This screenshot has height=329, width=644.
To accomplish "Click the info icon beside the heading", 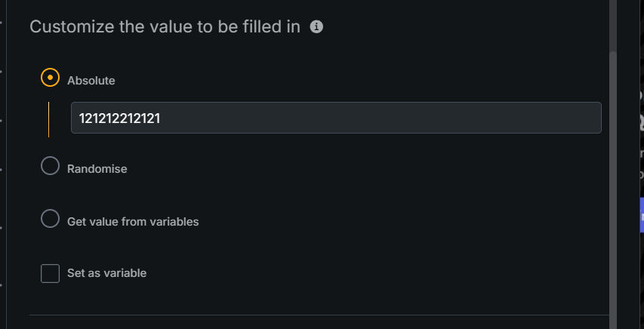I will [x=317, y=27].
